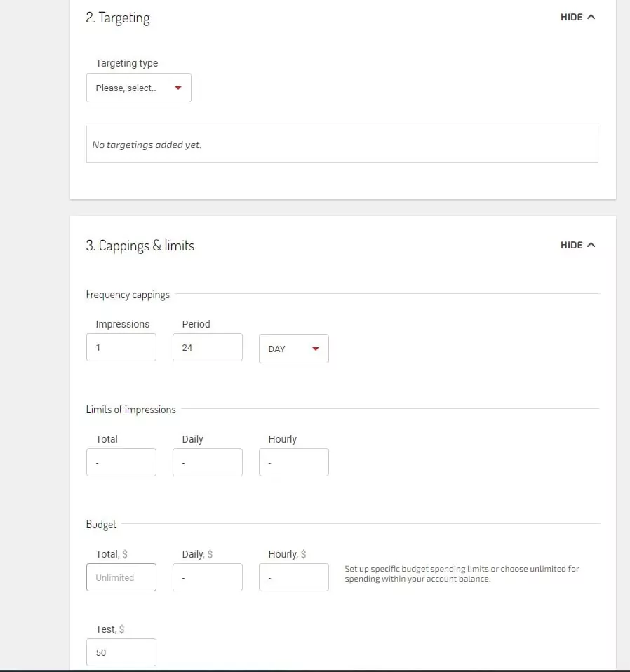Image resolution: width=630 pixels, height=672 pixels.
Task: Focus the Impressions frequency capping field
Action: [121, 347]
